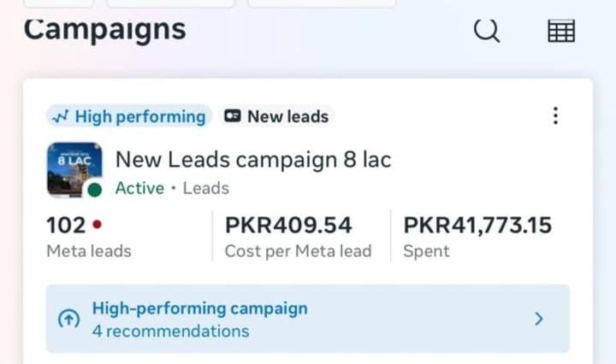
Task: Expand recommendations with the right chevron
Action: pos(539,319)
